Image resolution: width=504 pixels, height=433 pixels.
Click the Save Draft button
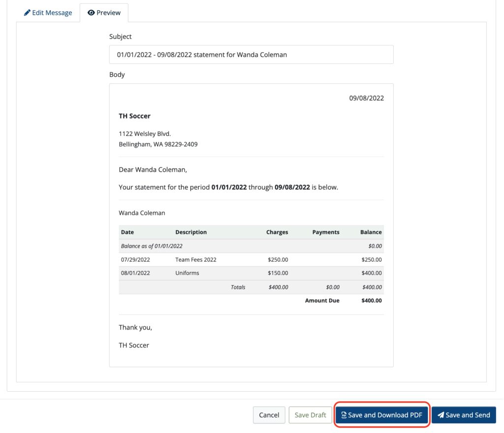point(310,415)
